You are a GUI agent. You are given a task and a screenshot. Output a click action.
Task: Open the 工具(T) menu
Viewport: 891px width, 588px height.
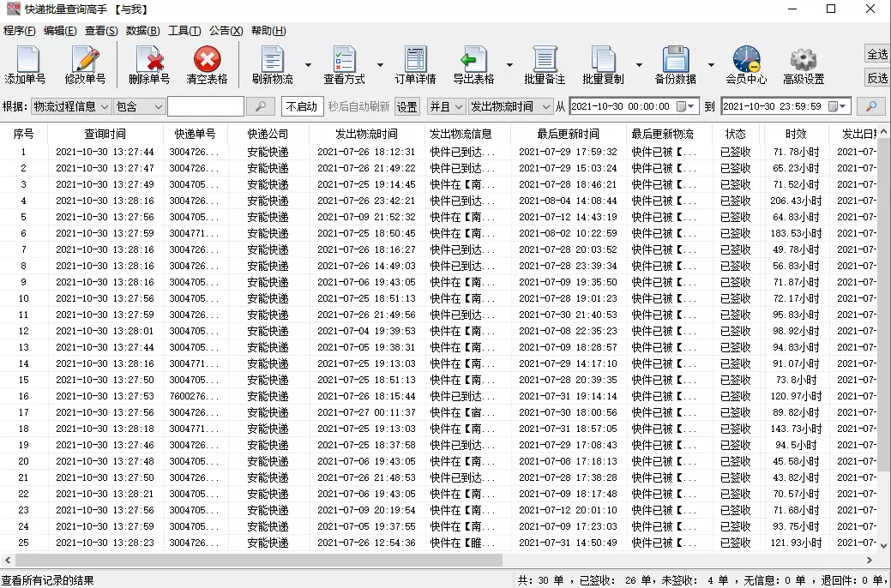pyautogui.click(x=184, y=31)
